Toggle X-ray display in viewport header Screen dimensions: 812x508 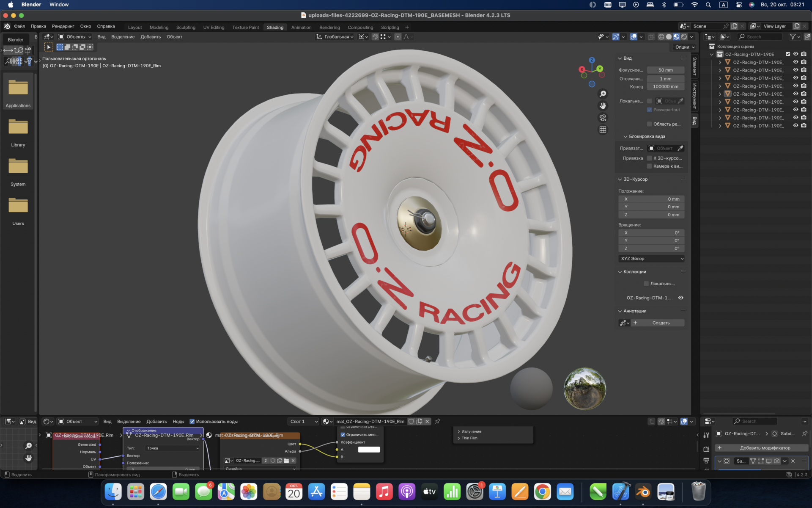pyautogui.click(x=651, y=37)
